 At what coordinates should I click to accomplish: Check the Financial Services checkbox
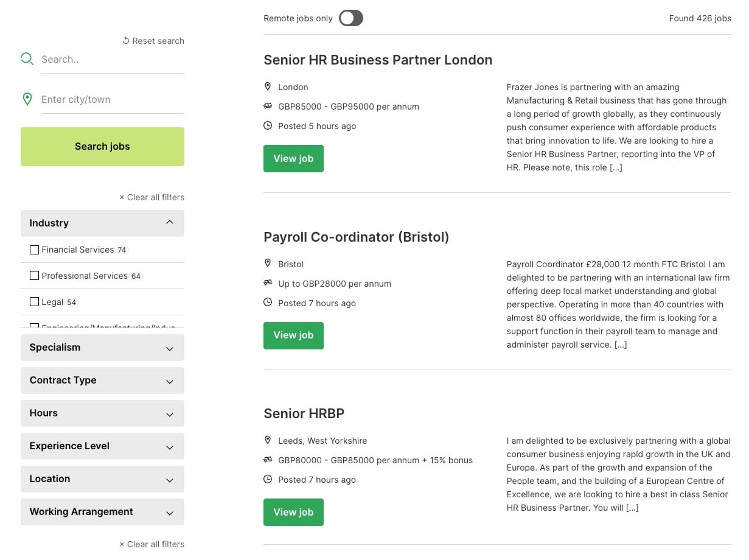pos(34,250)
